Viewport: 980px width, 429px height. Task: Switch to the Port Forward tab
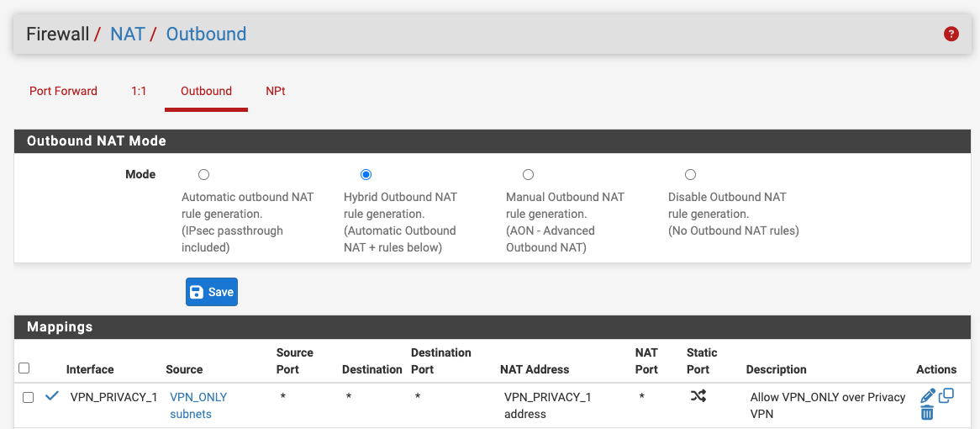(63, 92)
